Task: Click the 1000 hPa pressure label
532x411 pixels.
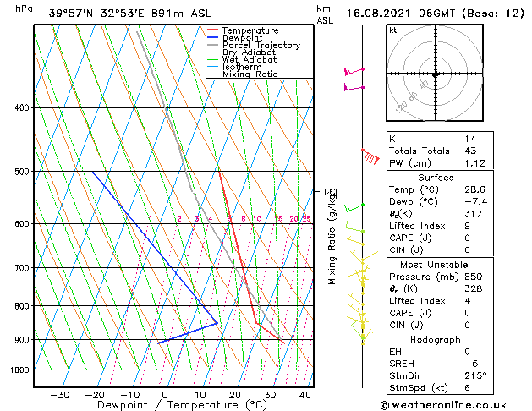Action: click(x=20, y=370)
